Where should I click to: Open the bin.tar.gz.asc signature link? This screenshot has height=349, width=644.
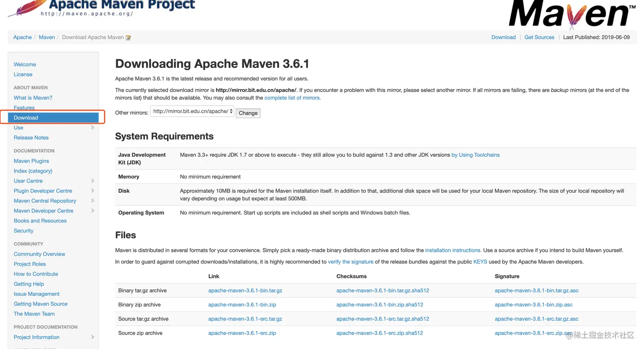[x=537, y=291]
